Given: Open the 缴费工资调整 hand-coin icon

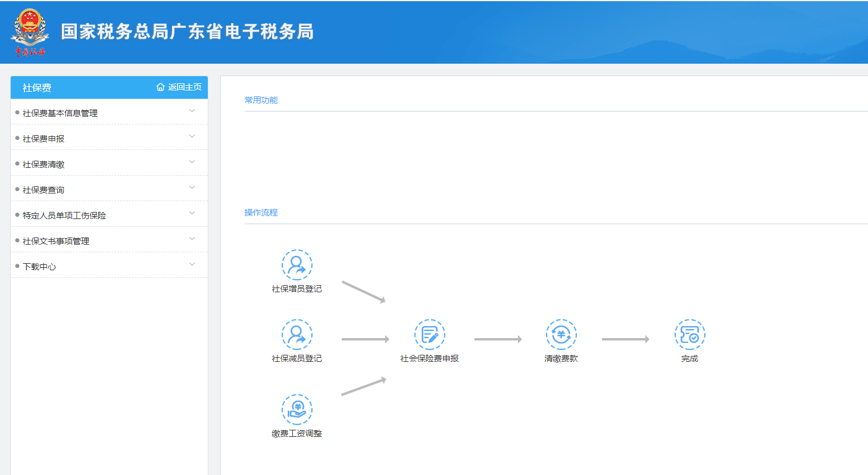Looking at the screenshot, I should (x=296, y=410).
